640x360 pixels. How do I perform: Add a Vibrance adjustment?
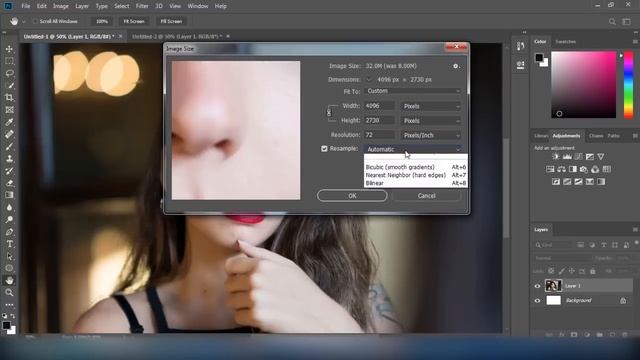coord(601,157)
